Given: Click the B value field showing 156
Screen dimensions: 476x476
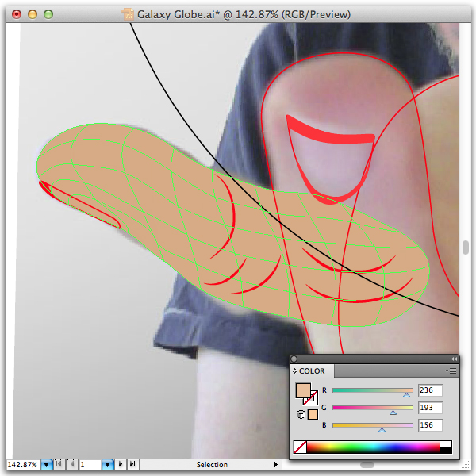Looking at the screenshot, I should click(x=431, y=425).
